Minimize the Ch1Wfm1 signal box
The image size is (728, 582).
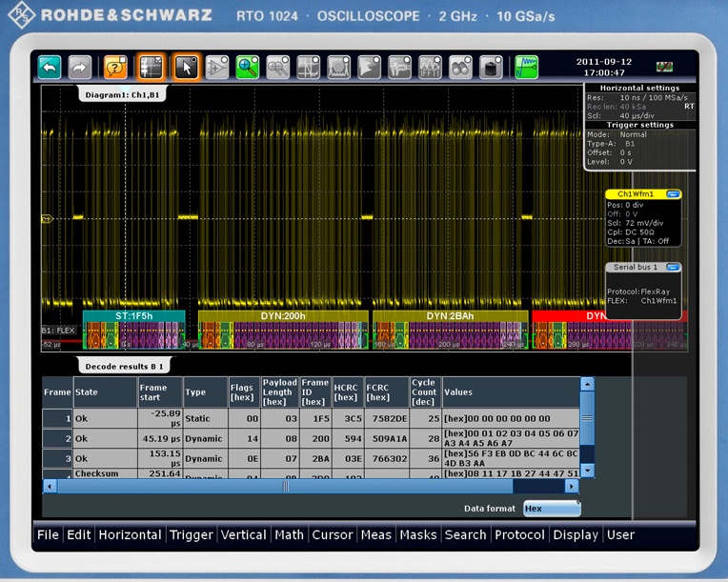pyautogui.click(x=674, y=194)
